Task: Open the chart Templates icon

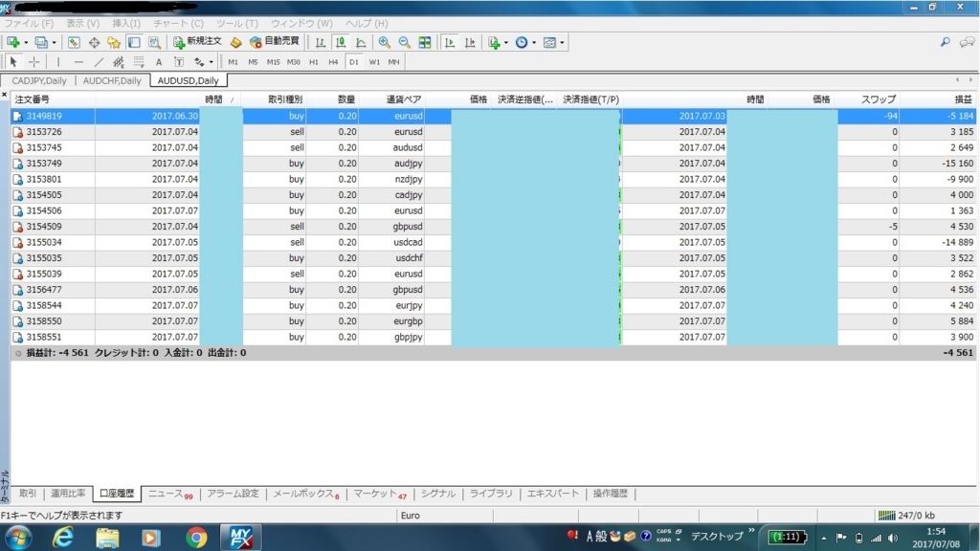Action: (x=549, y=42)
